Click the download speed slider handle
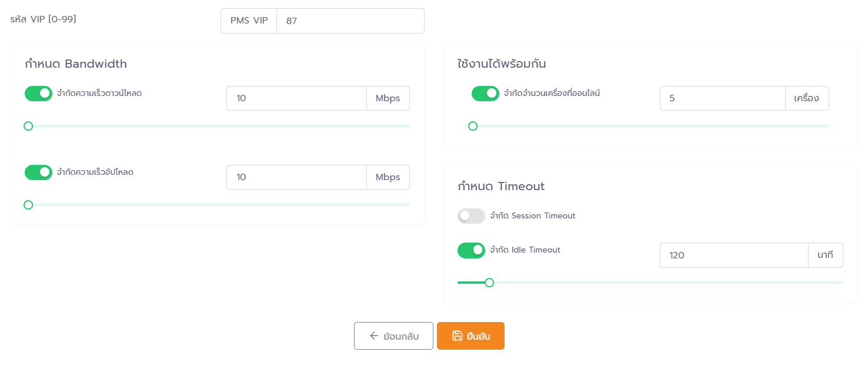Screen dimensions: 868x365 [28, 126]
